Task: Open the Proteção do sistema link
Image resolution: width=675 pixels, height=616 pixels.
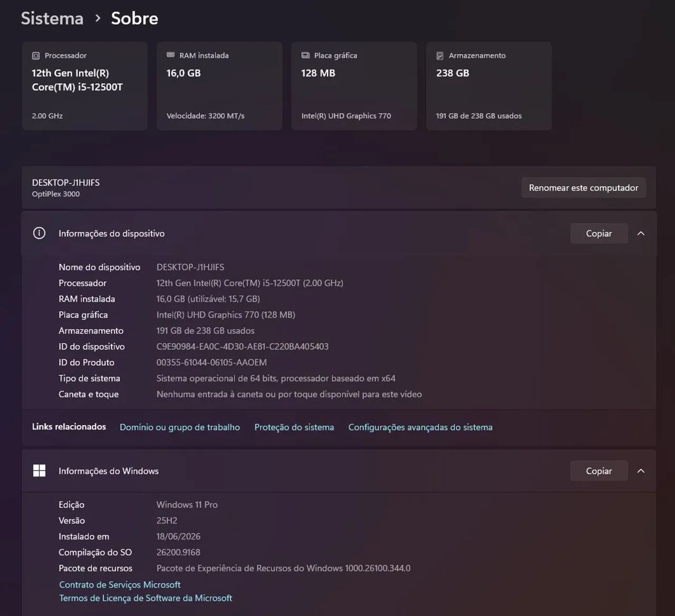Action: [x=294, y=427]
